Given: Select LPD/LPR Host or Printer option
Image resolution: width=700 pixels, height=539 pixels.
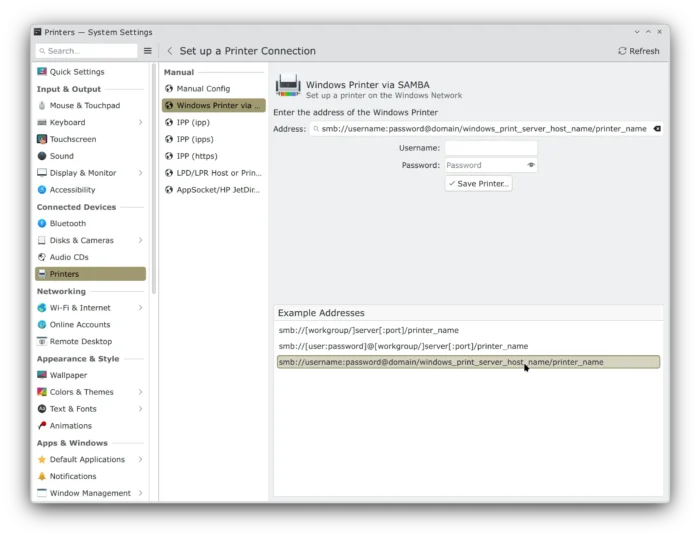Looking at the screenshot, I should pos(213,173).
